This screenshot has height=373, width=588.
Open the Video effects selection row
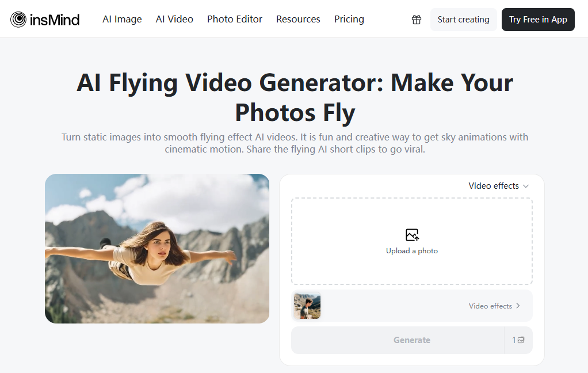(x=412, y=306)
